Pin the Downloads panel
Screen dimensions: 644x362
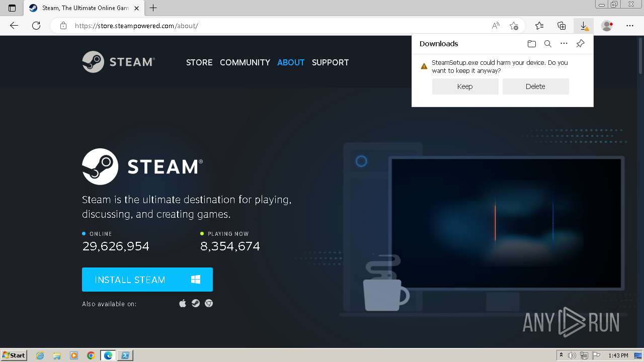[580, 44]
